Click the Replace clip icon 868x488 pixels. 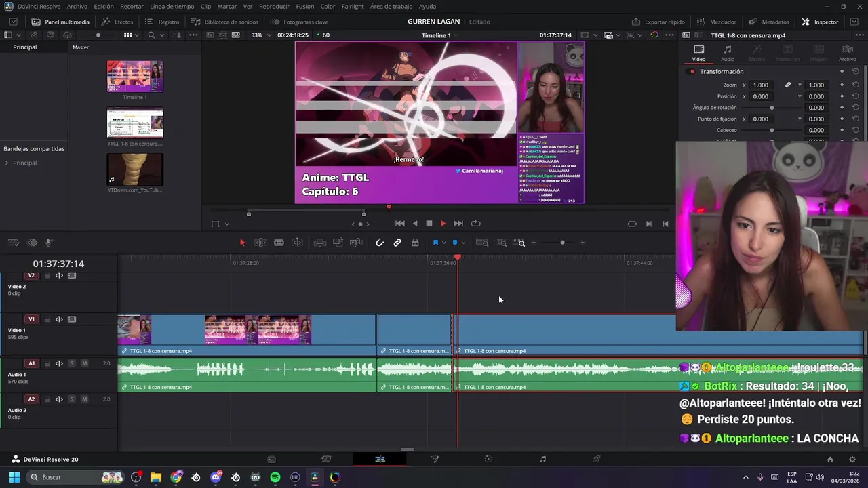356,243
